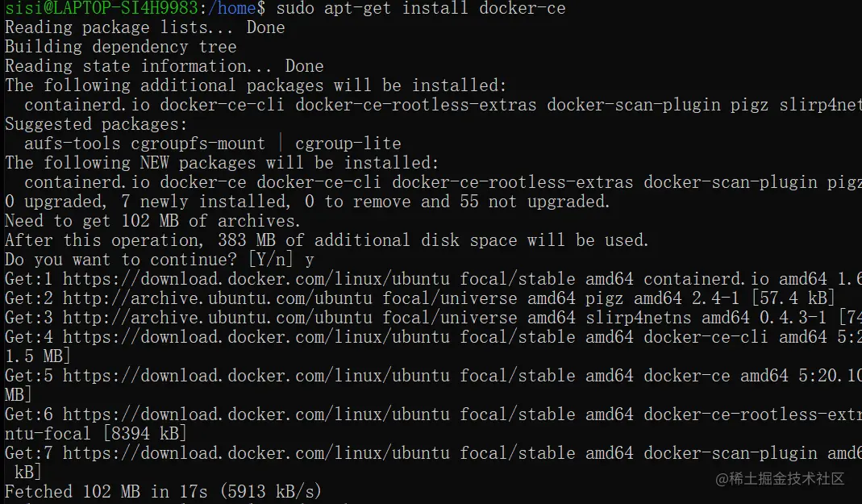This screenshot has width=862, height=504.
Task: Click the cgroup-lite package name
Action: (348, 144)
